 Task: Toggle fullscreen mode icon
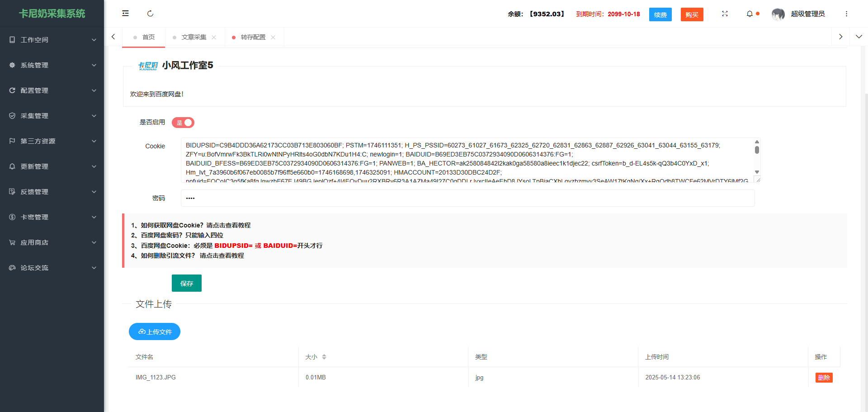click(x=725, y=14)
